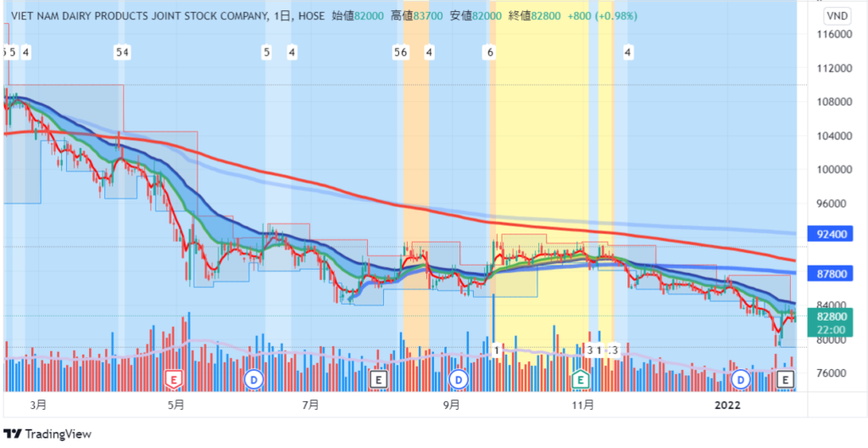Click the 11月 label on the time axis
Viewport: 868px width, 448px height.
point(583,406)
